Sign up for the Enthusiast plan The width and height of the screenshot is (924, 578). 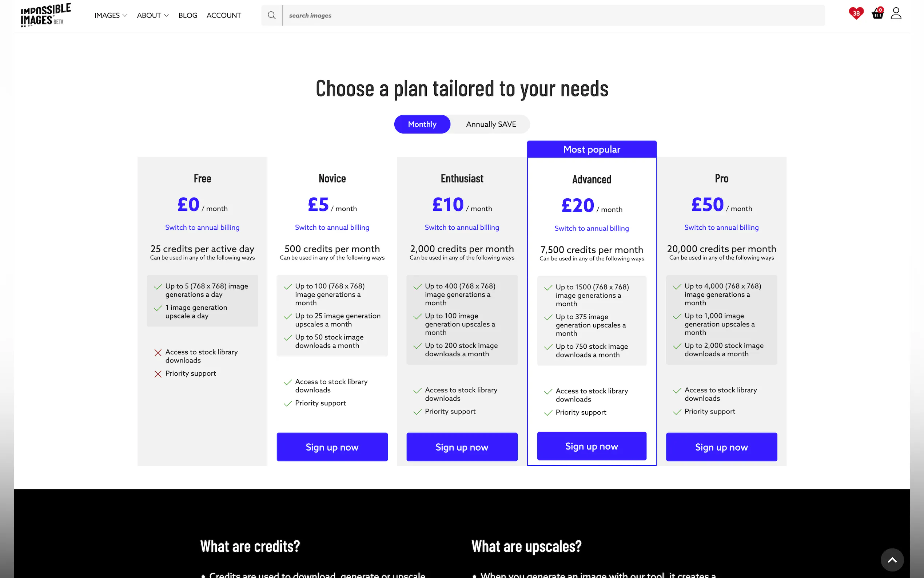tap(462, 447)
